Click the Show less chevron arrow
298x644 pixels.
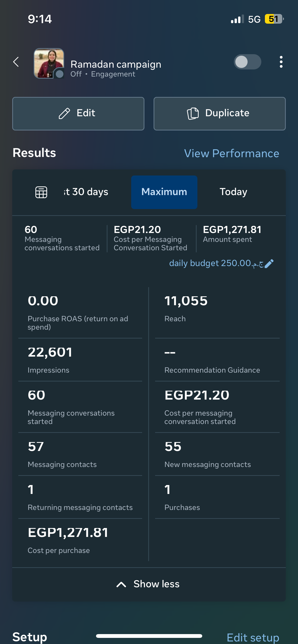[x=121, y=584]
